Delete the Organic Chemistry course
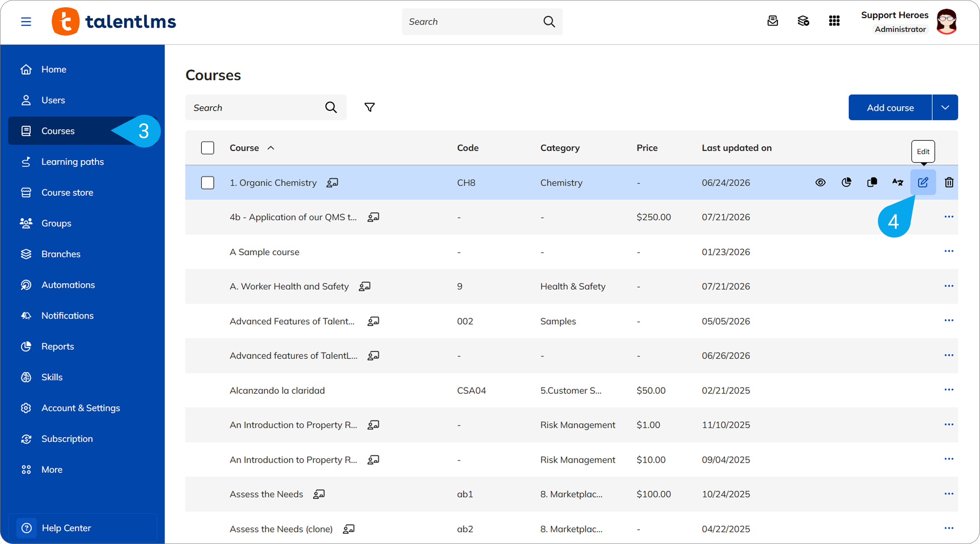Image resolution: width=980 pixels, height=544 pixels. coord(949,182)
